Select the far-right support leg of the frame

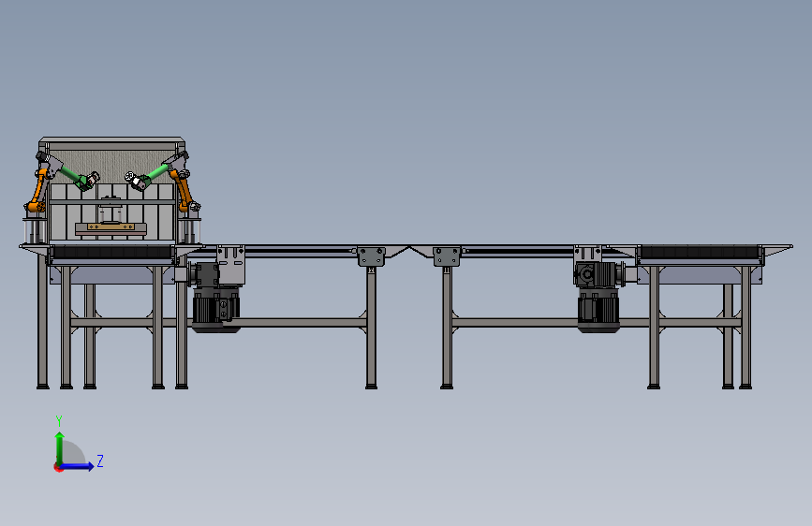746,328
